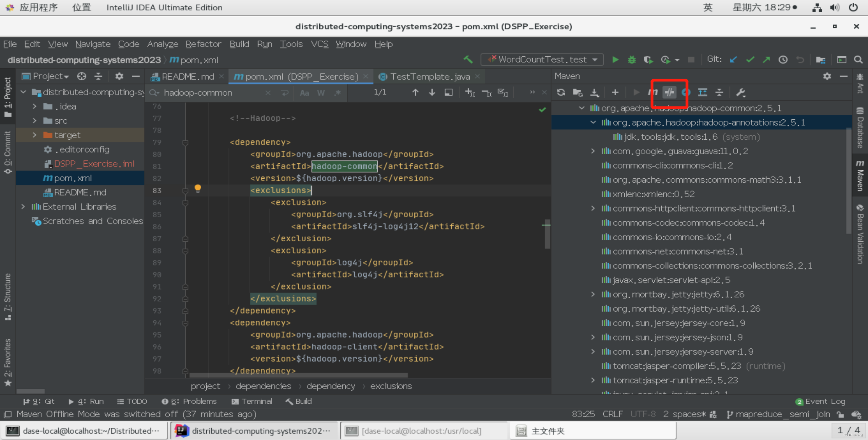Image resolution: width=868 pixels, height=440 pixels.
Task: Open Maven build tool settings wrench
Action: (740, 92)
